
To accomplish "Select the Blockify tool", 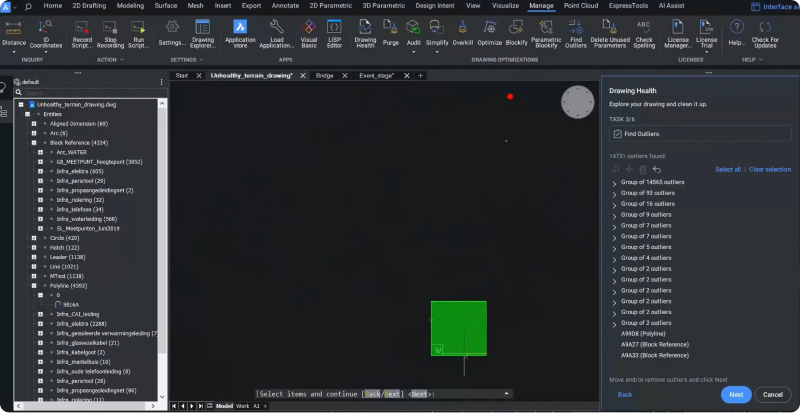I will 516,34.
